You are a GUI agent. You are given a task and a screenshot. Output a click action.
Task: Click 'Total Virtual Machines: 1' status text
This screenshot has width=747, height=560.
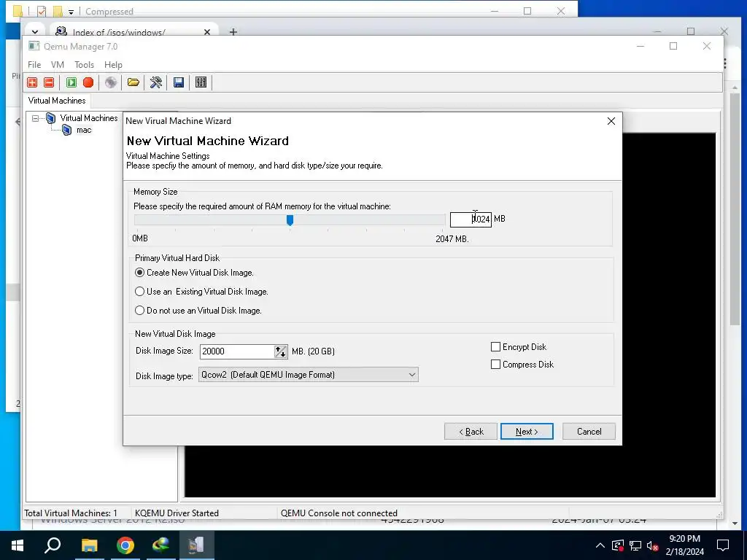point(71,513)
